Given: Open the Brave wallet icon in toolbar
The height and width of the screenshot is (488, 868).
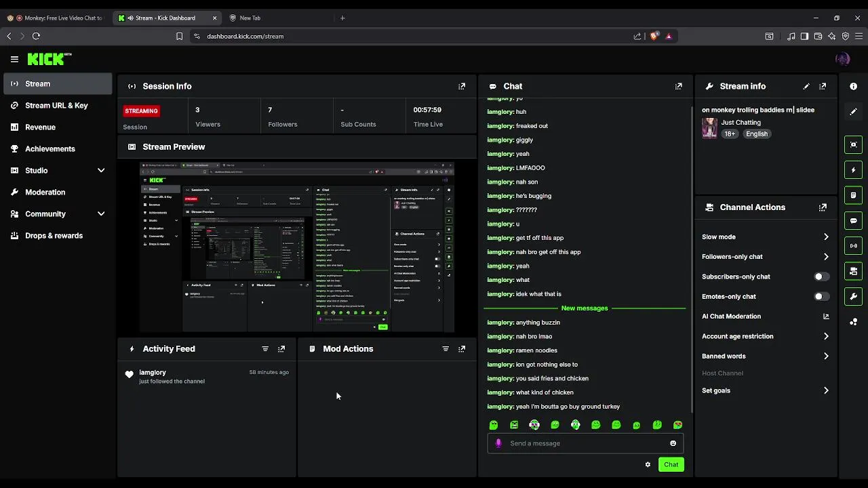Looking at the screenshot, I should [818, 36].
